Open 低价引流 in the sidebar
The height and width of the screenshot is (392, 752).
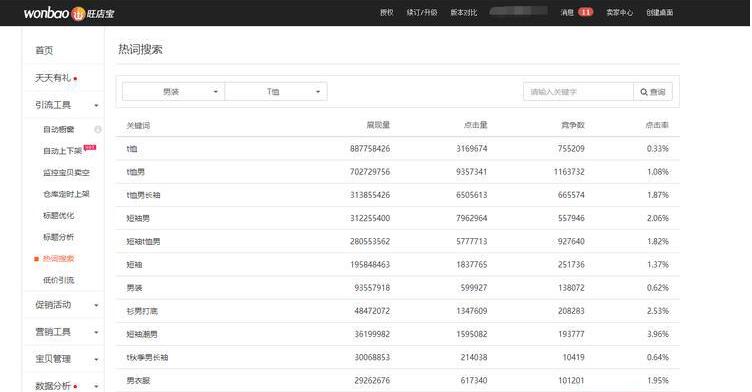click(x=59, y=280)
